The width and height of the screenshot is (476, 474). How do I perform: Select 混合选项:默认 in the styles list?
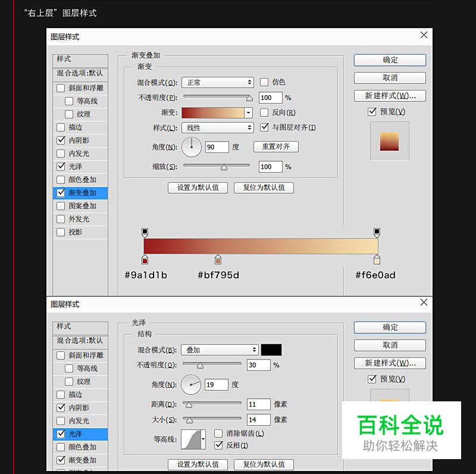click(80, 74)
